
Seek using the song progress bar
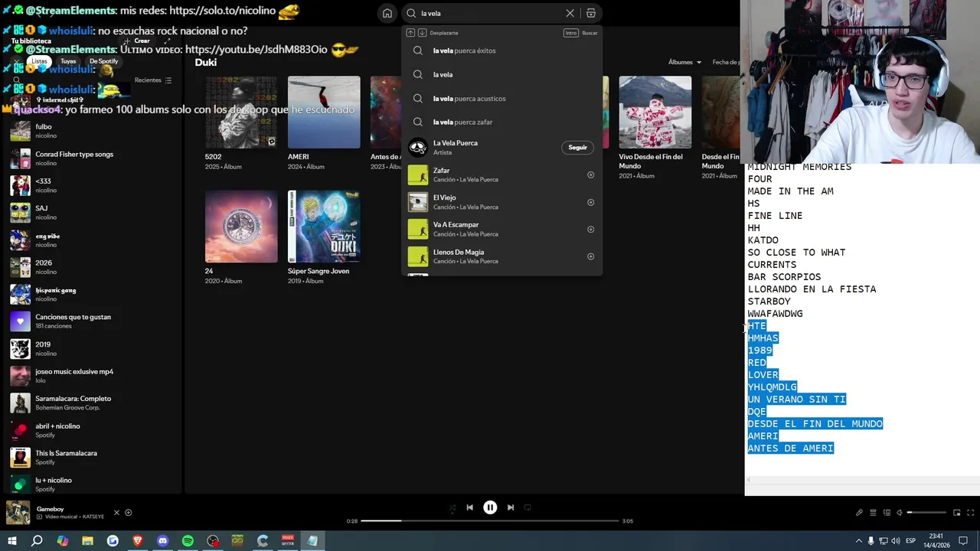coord(490,521)
